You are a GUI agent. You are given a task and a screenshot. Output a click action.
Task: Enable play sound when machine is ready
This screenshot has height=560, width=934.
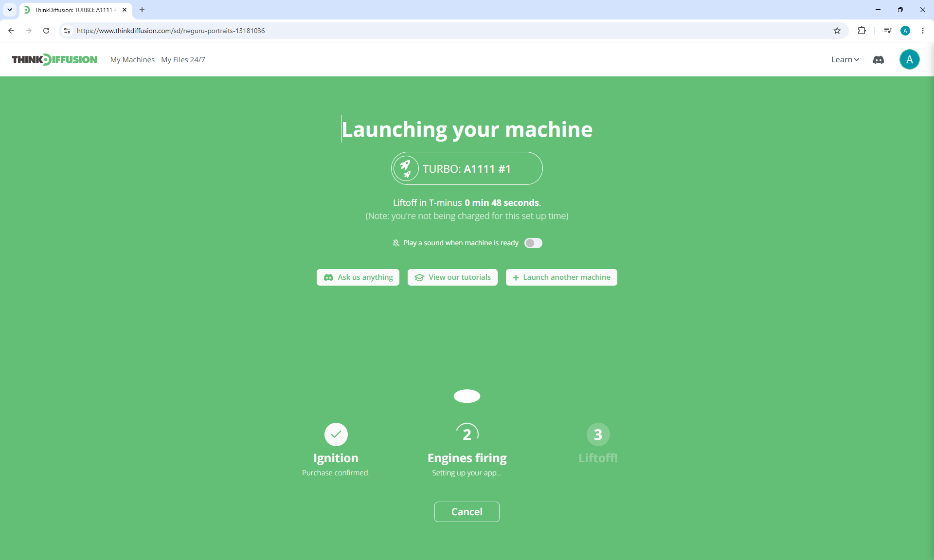(x=533, y=243)
